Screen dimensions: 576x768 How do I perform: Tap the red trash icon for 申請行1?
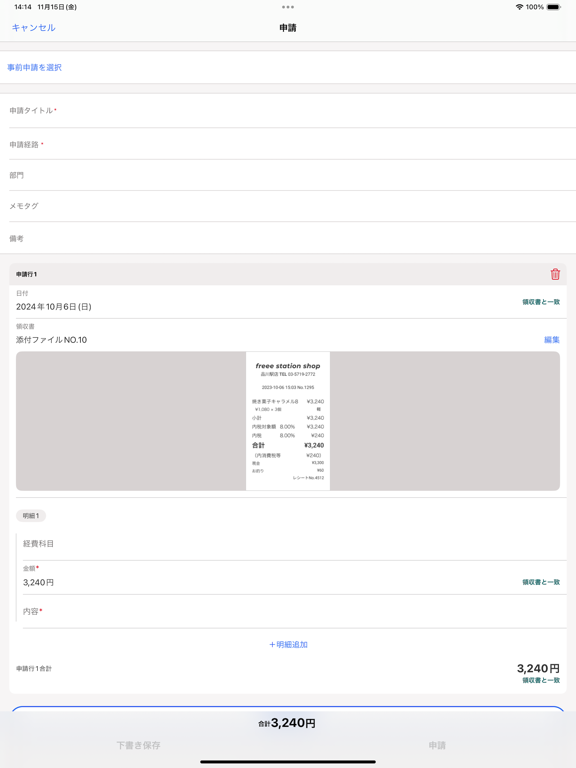pos(555,274)
